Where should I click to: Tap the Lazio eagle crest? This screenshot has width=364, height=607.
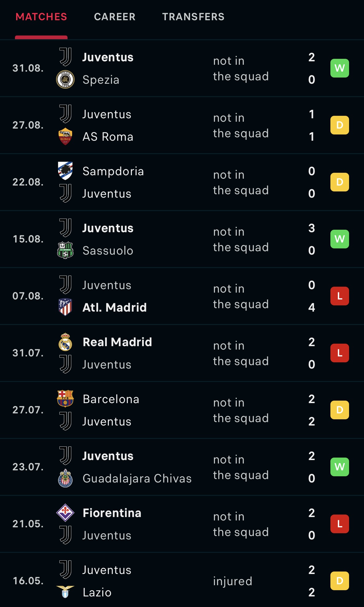click(x=65, y=592)
